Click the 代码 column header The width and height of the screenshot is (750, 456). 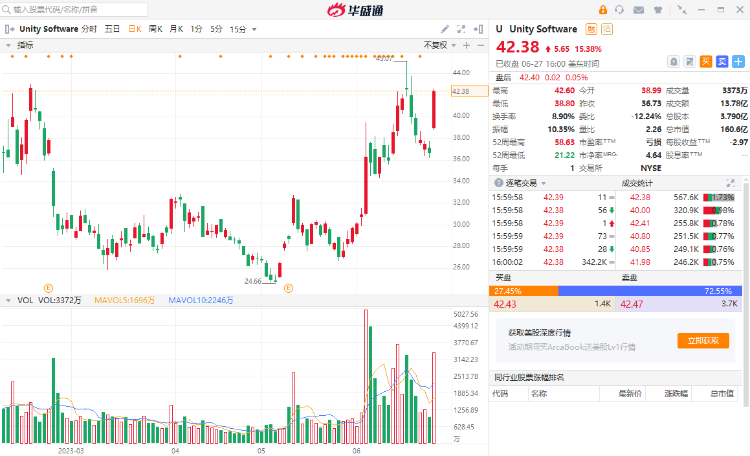click(500, 393)
